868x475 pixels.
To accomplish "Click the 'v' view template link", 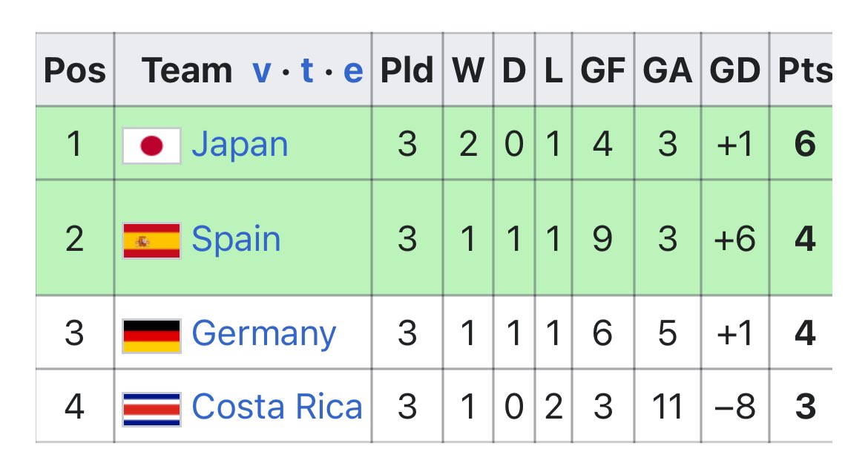I will [x=262, y=71].
